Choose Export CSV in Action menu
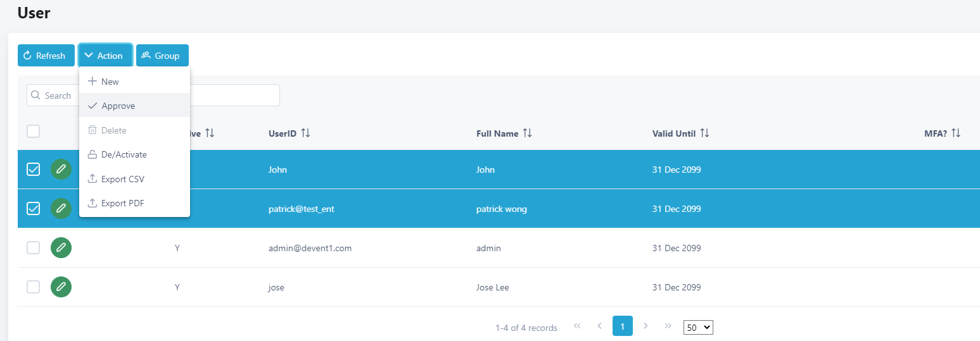The height and width of the screenshot is (341, 980). click(x=122, y=179)
